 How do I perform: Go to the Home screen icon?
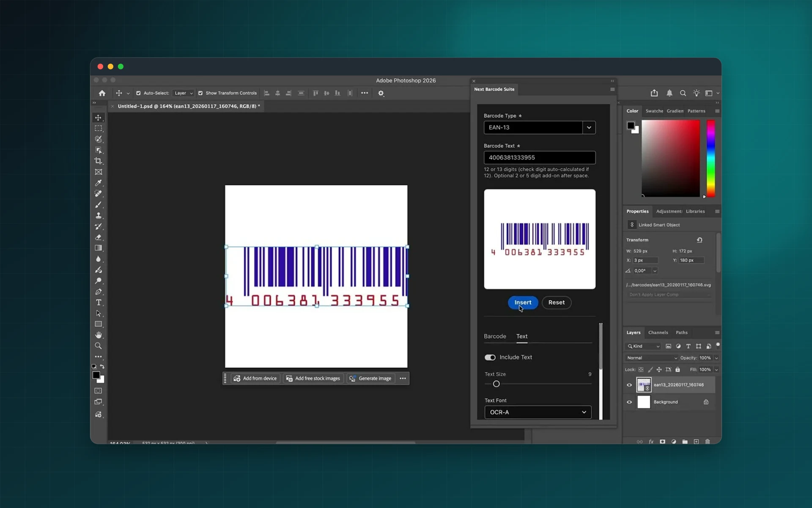click(x=102, y=93)
